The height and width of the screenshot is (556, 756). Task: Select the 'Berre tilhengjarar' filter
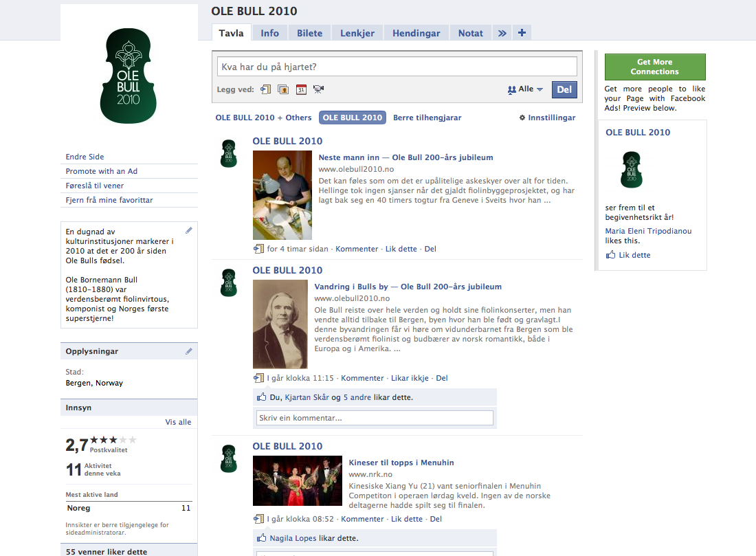click(x=427, y=118)
